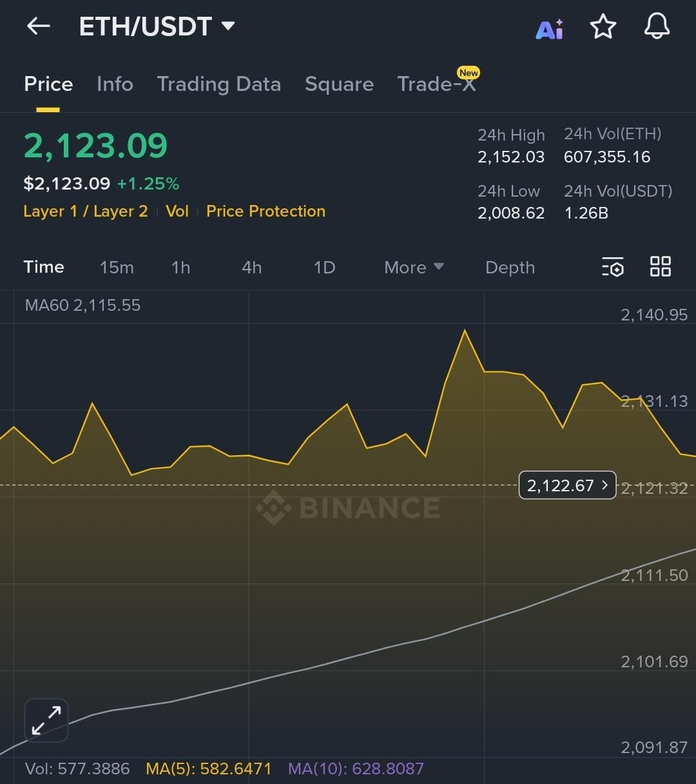Open the AI analysis icon
This screenshot has width=696, height=784.
coord(549,28)
